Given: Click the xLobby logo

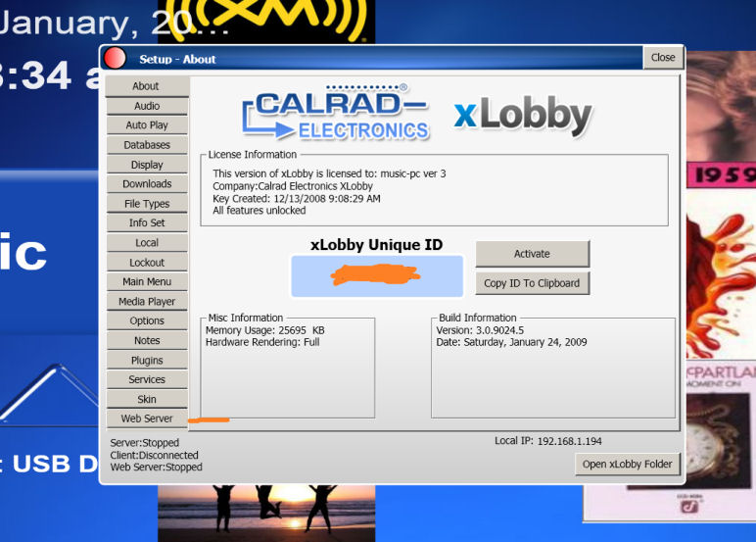Looking at the screenshot, I should (x=523, y=116).
